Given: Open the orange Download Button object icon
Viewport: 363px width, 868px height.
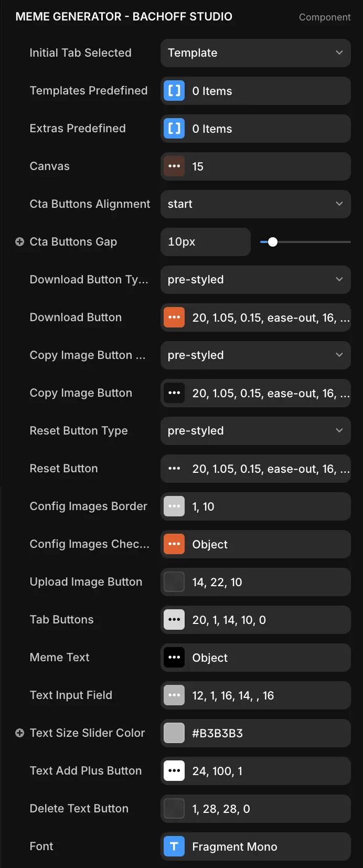Looking at the screenshot, I should pos(174,317).
